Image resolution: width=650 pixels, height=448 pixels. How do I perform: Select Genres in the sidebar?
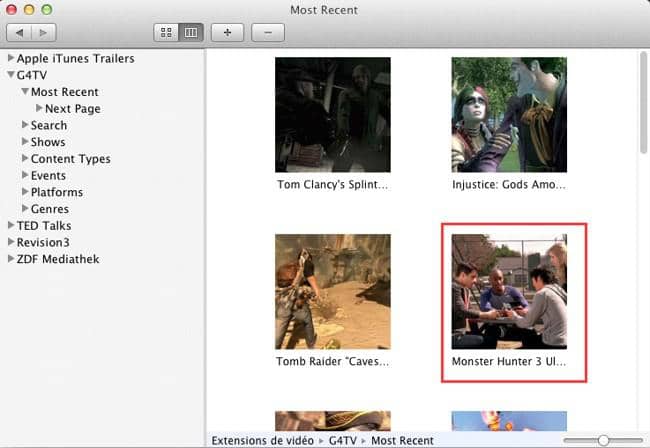pos(50,209)
